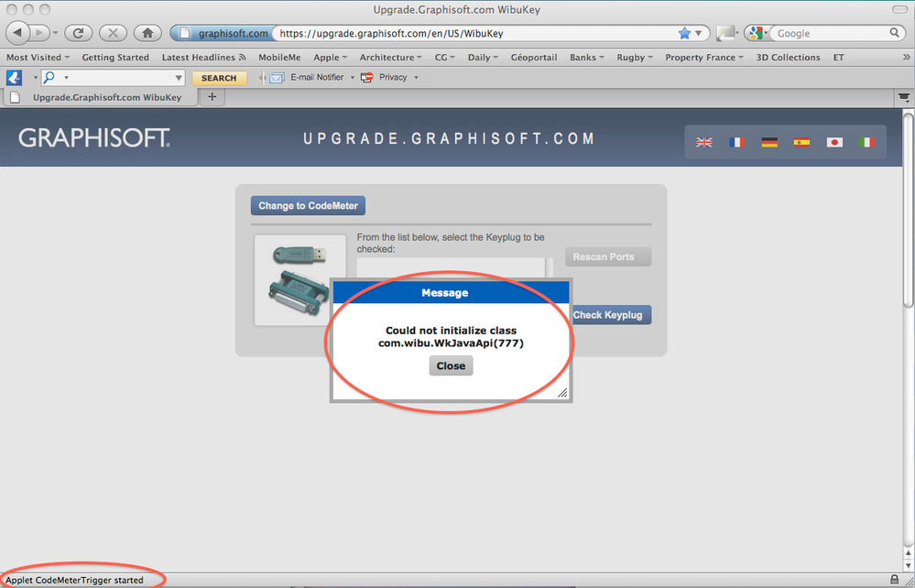Click the search magnifier in Google box
915x588 pixels.
(x=894, y=33)
